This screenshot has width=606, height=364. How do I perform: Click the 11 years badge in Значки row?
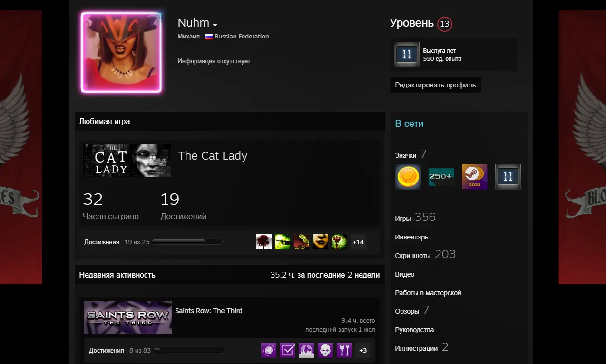(508, 177)
